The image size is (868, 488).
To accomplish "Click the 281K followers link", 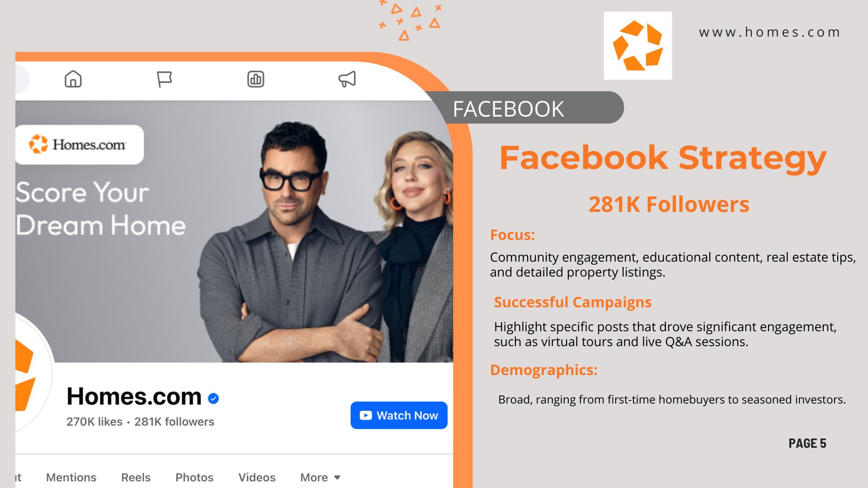I will pyautogui.click(x=174, y=422).
